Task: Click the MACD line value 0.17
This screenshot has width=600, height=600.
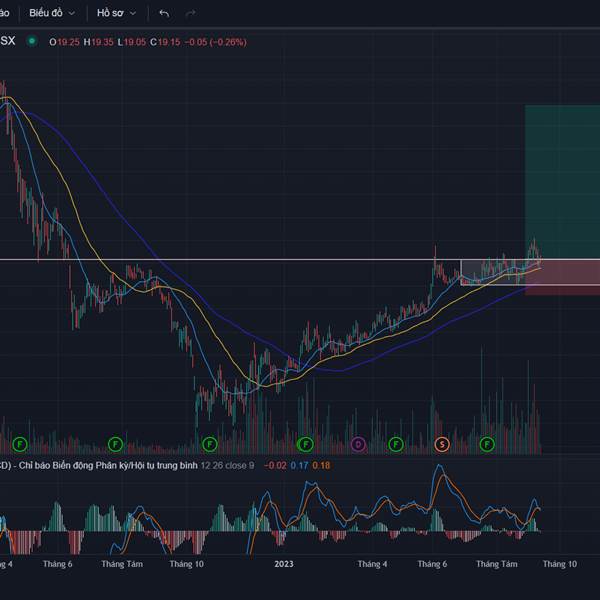Action: click(x=299, y=465)
